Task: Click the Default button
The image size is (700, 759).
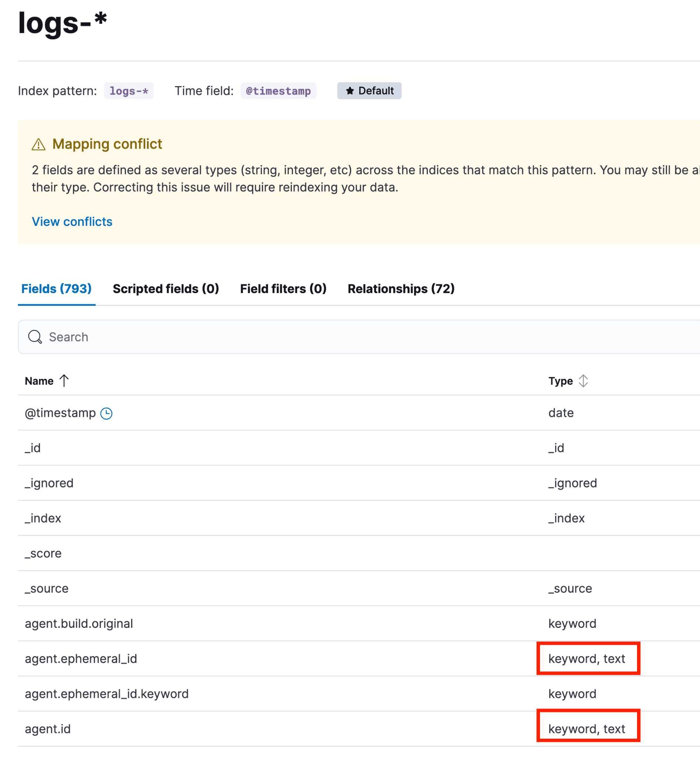Action: point(369,90)
